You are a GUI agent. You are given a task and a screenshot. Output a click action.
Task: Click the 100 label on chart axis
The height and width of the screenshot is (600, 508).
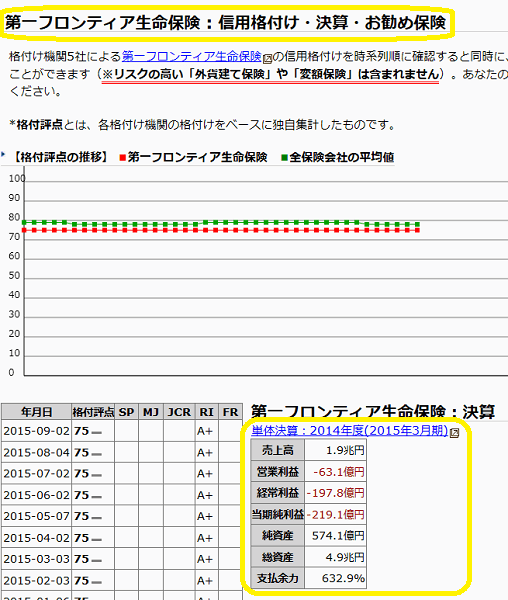(17, 179)
